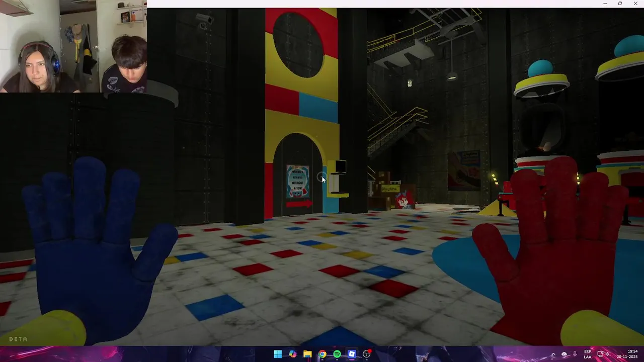Open network and volume quick settings
644x362 pixels.
coord(604,354)
